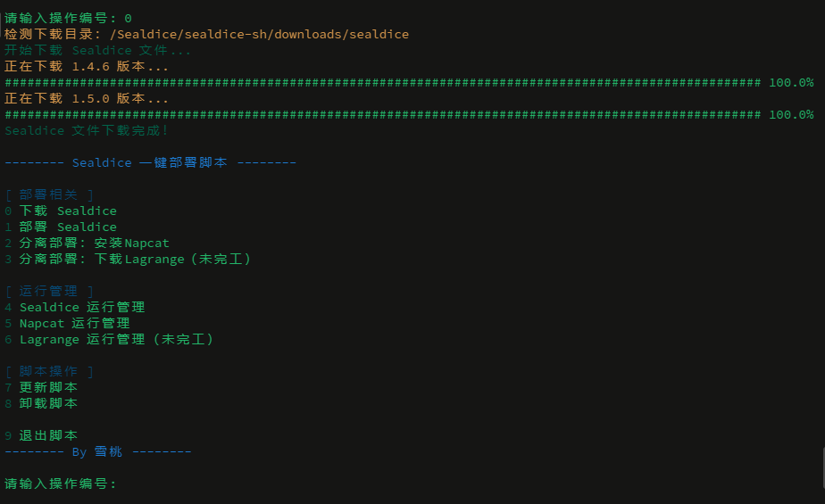
Task: Select option 5 Napcat 运行管理
Action: tap(75, 324)
